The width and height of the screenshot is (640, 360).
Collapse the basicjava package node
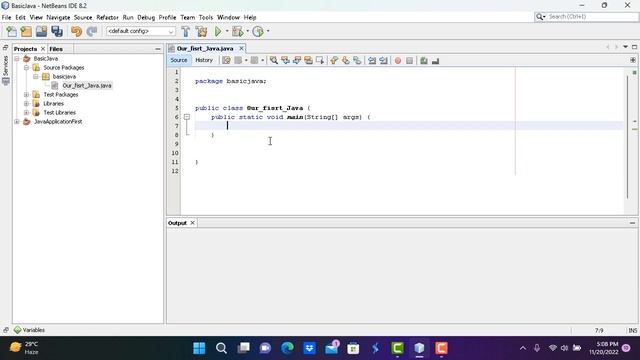click(36, 77)
